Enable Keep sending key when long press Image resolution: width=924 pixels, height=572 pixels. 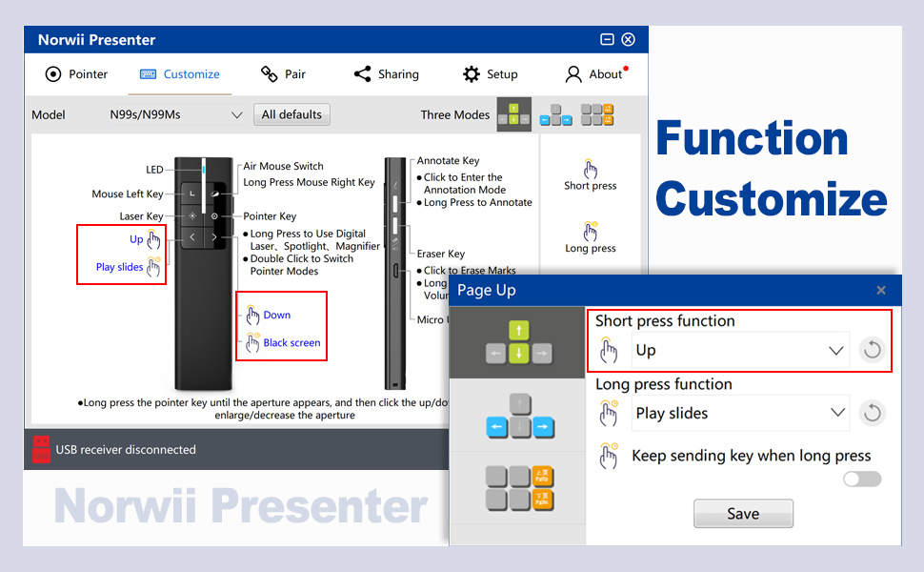point(862,479)
